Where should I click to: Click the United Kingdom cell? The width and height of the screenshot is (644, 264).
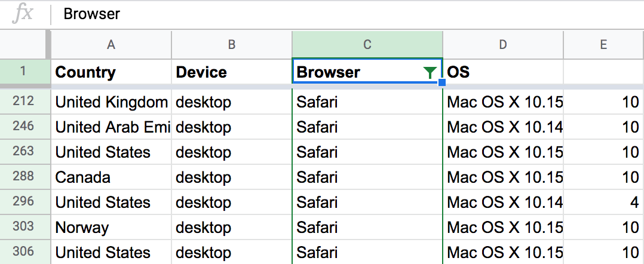[x=111, y=102]
